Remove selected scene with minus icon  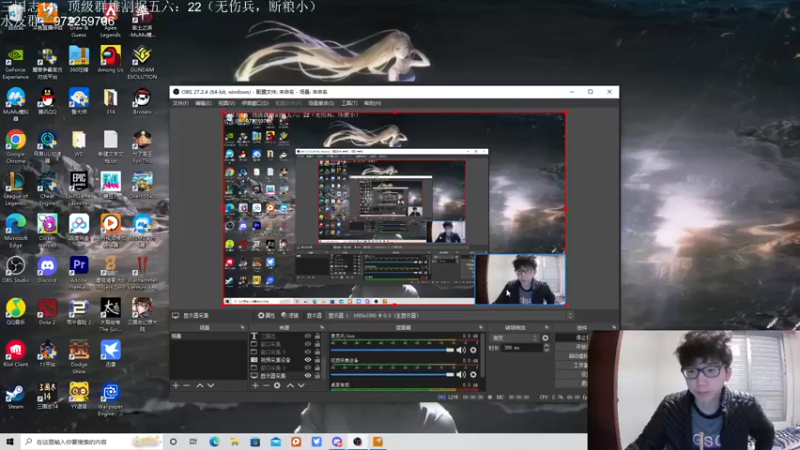point(187,385)
